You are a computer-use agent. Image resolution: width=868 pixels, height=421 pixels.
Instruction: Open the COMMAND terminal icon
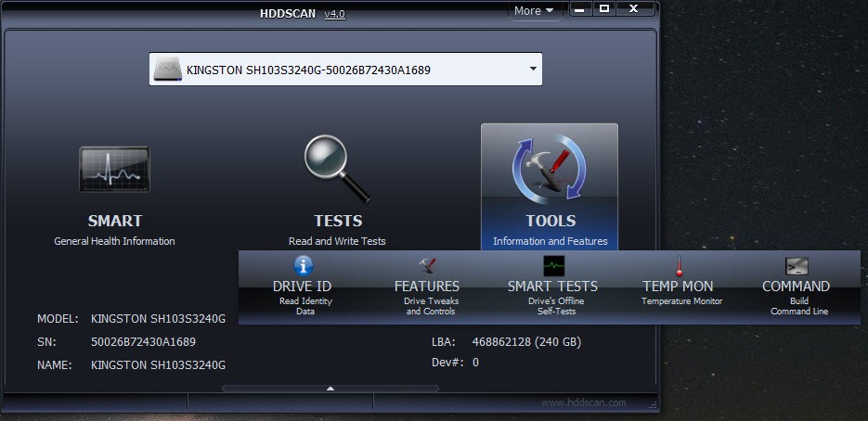pyautogui.click(x=796, y=266)
